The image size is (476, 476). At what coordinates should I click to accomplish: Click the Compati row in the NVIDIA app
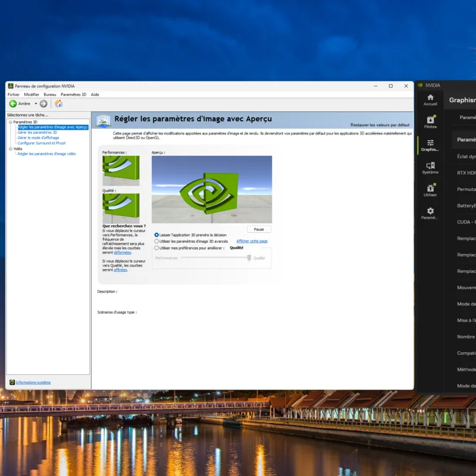[x=464, y=353]
